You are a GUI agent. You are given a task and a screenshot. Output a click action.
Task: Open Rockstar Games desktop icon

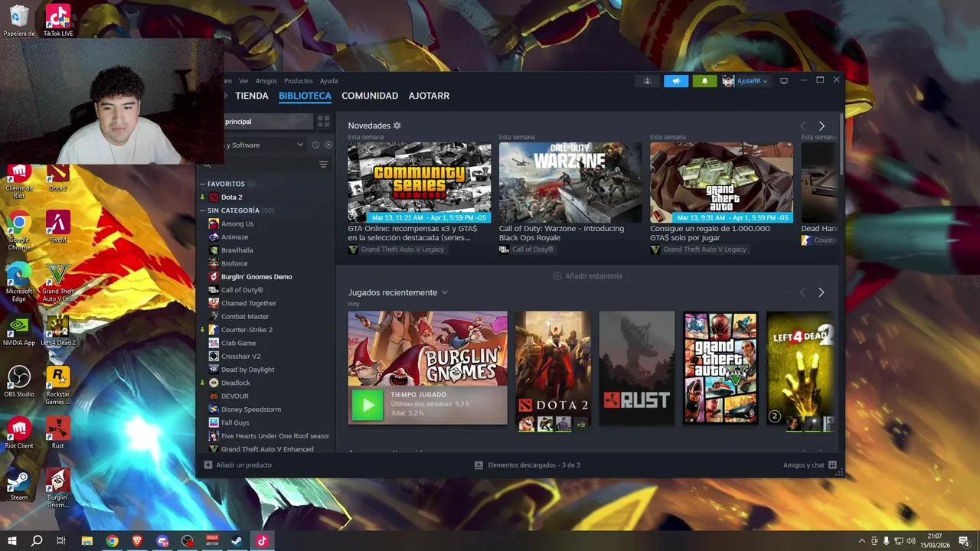click(x=57, y=377)
